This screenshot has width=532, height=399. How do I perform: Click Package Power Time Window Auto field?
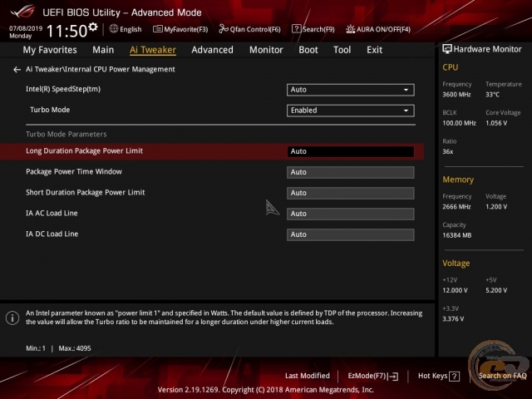(x=351, y=172)
